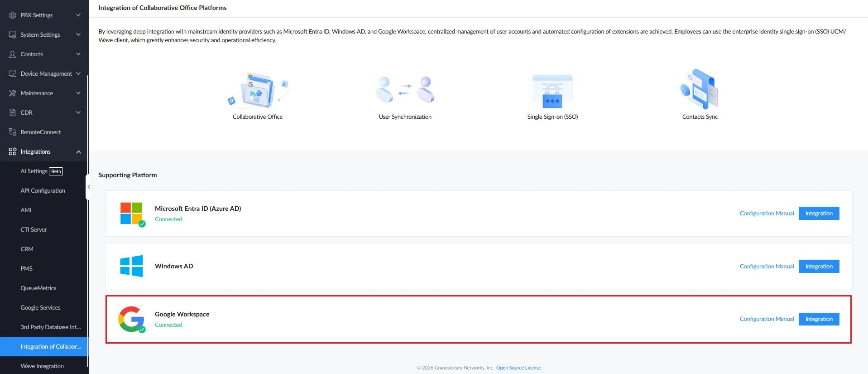868x374 pixels.
Task: Open the CTI Server page
Action: pos(34,230)
